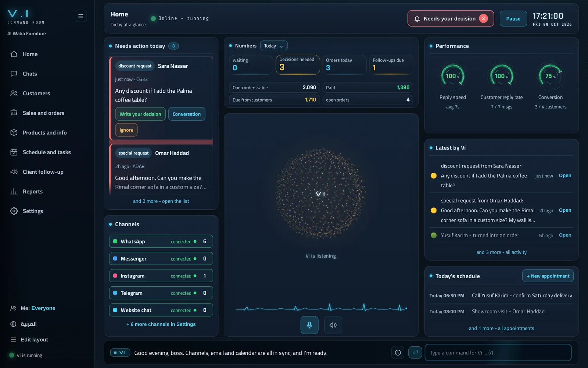Click and 1 more - all appointments
This screenshot has width=588, height=368.
[x=501, y=328]
